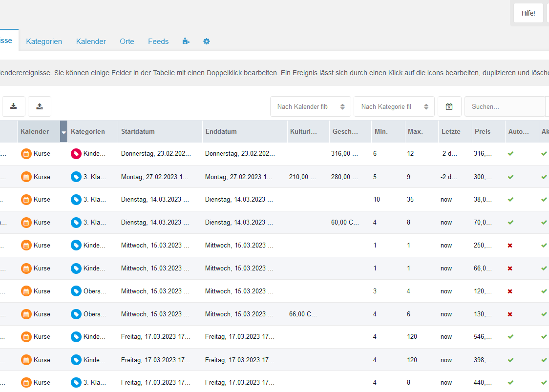Viewport: 549px width, 392px height.
Task: Click blue tag icon in 546 price row
Action: 76,337
